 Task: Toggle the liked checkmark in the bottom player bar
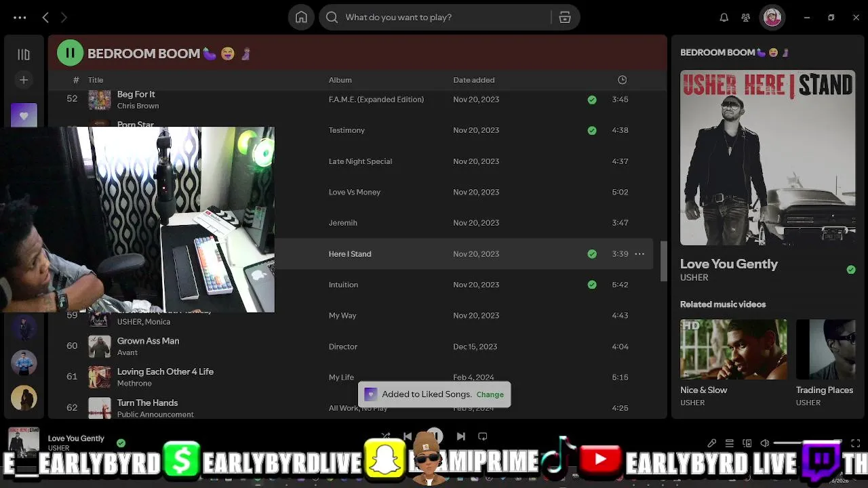(x=121, y=443)
